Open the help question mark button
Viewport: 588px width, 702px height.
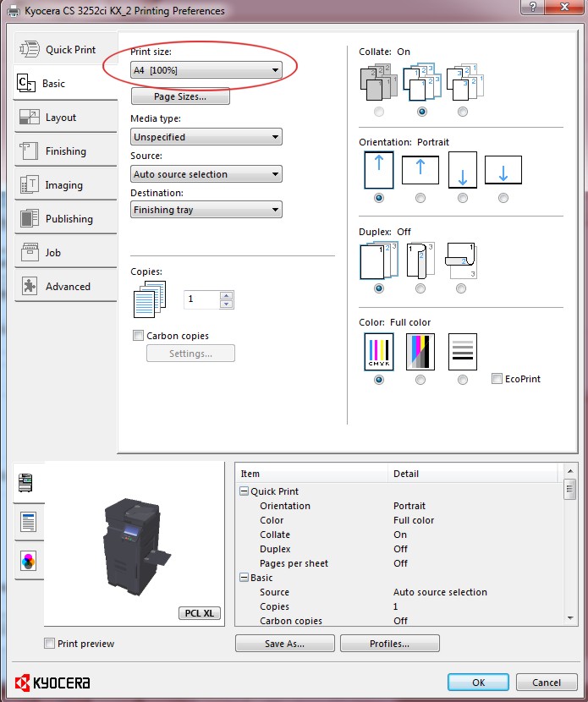(533, 7)
